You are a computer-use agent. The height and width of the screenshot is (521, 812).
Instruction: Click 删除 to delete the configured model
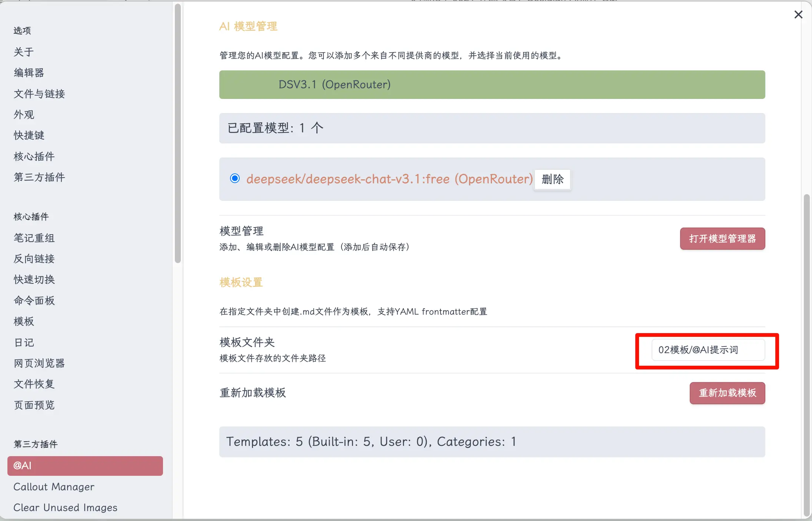pyautogui.click(x=552, y=179)
